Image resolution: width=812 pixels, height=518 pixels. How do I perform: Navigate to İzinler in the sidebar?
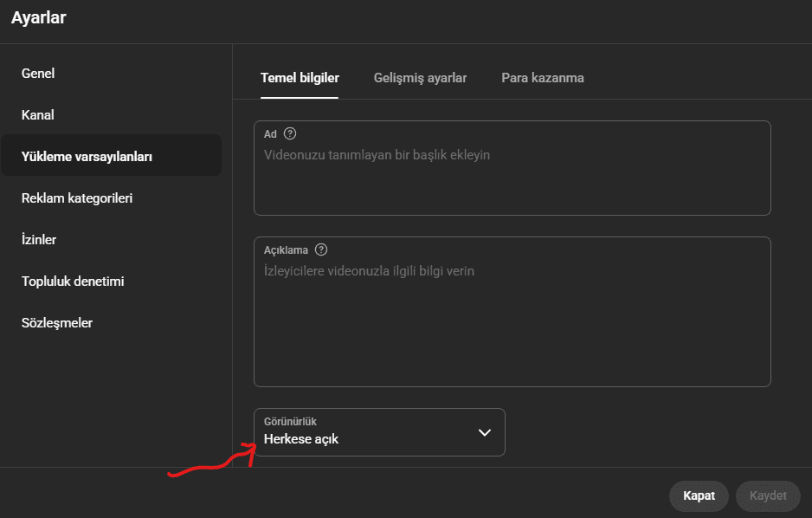click(x=39, y=240)
